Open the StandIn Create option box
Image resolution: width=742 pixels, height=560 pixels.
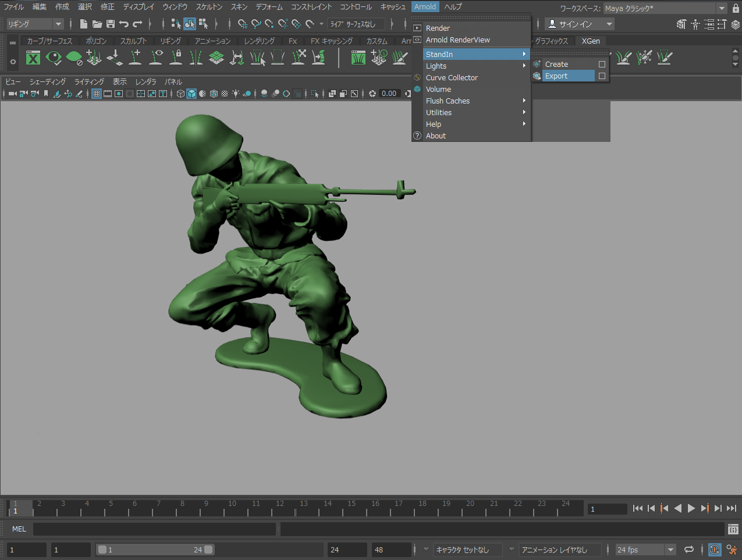(602, 65)
